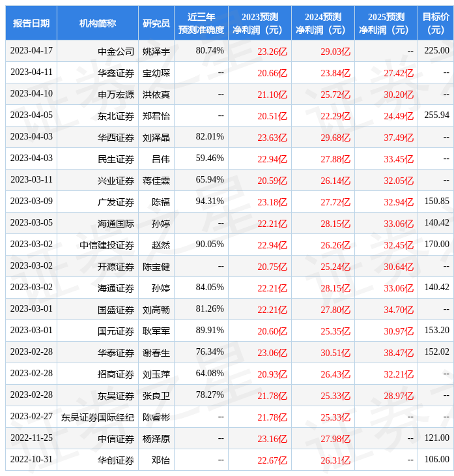Click the 机构简称 column header
Screen dimensions: 454x476
[97, 23]
